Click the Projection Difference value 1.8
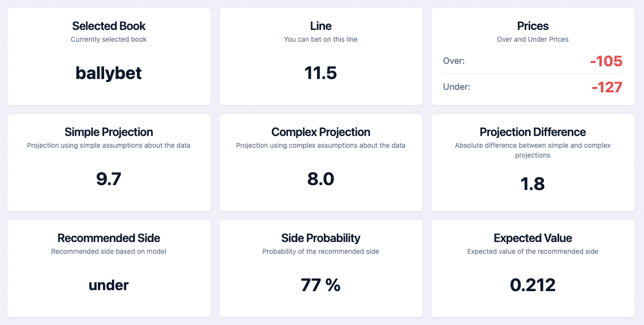 click(x=533, y=184)
